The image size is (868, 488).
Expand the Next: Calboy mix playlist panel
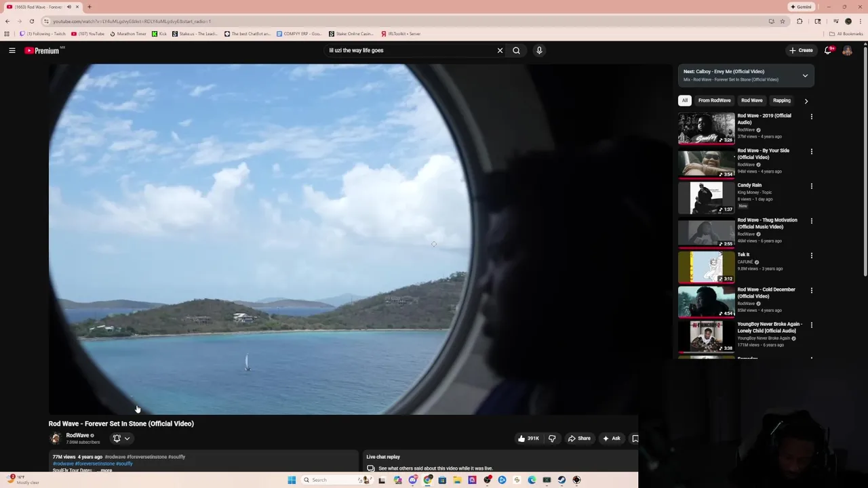point(805,75)
